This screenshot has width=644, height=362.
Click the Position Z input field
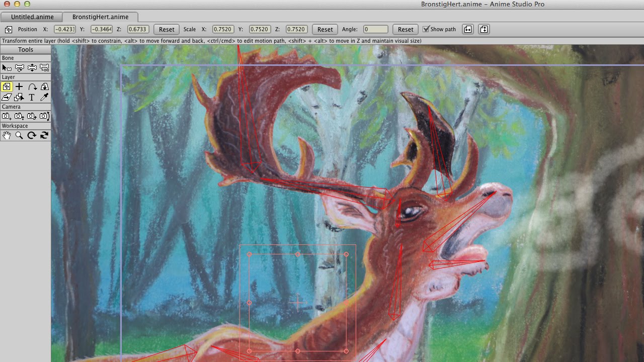tap(138, 29)
